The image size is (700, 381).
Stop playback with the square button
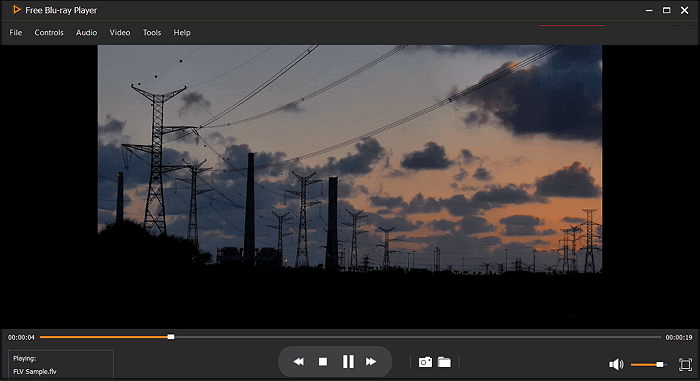[x=323, y=361]
